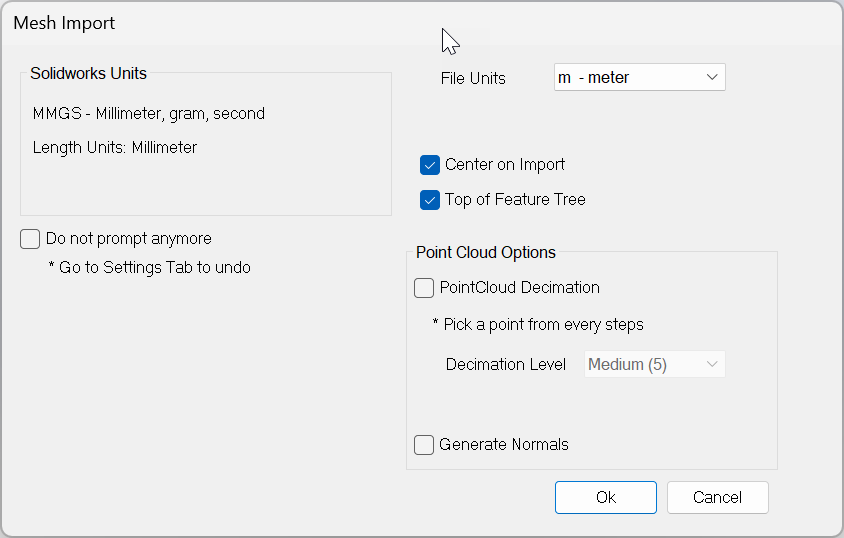Click the Cancel button
Viewport: 844px width, 538px height.
(718, 498)
